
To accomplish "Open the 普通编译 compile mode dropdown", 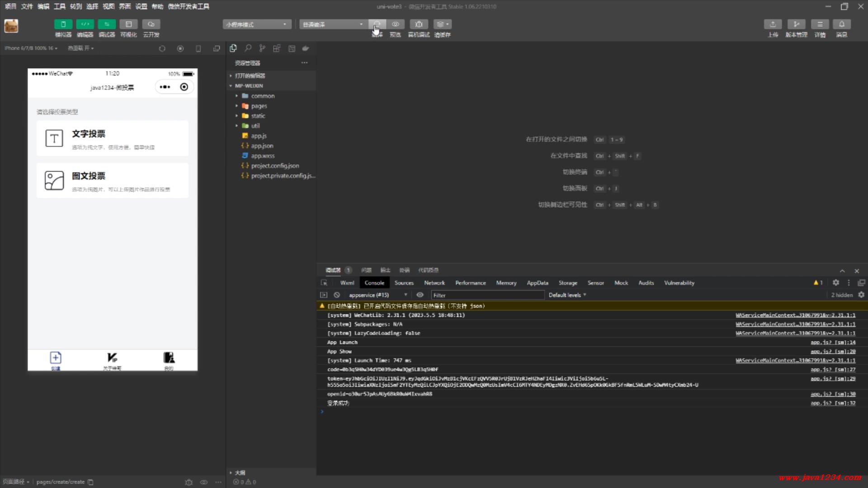I will click(333, 24).
